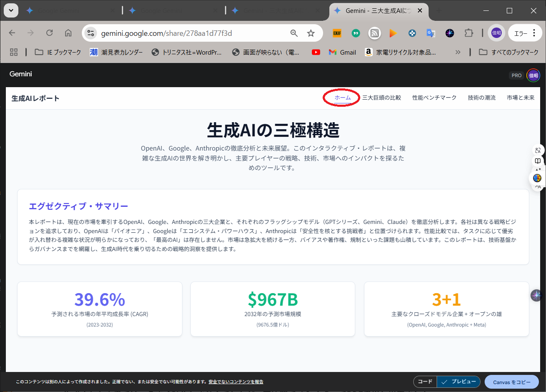Click the 39.6% growth rate figure
The image size is (546, 392).
100,299
